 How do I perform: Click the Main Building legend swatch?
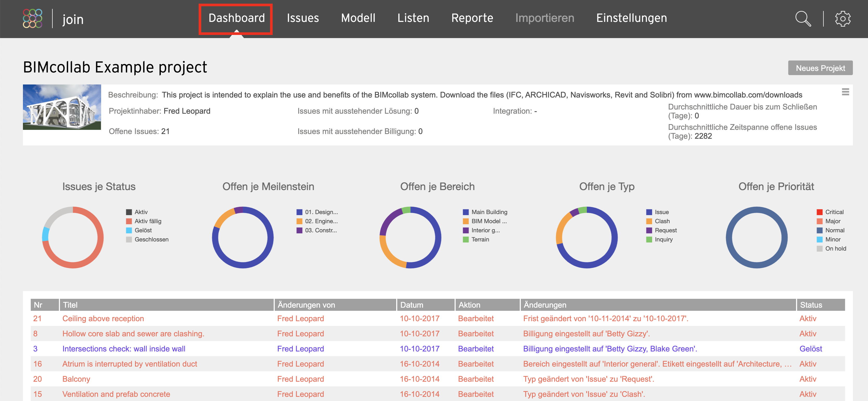click(466, 212)
